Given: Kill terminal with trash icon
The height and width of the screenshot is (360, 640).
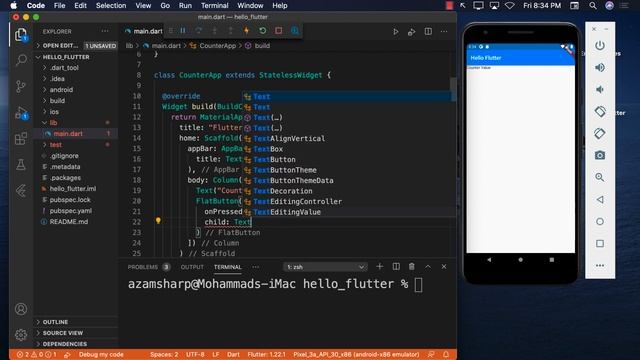Looking at the screenshot, I should coord(412,267).
